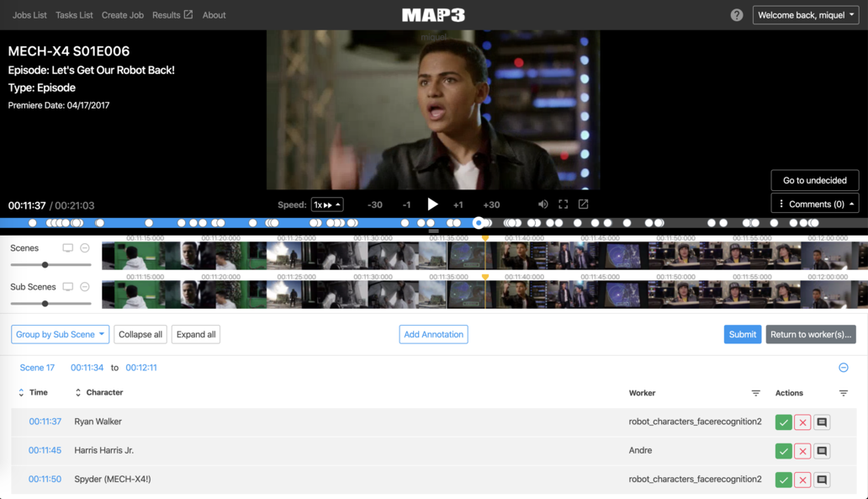Click the Andre worker cell
This screenshot has height=499, width=868.
(x=640, y=450)
